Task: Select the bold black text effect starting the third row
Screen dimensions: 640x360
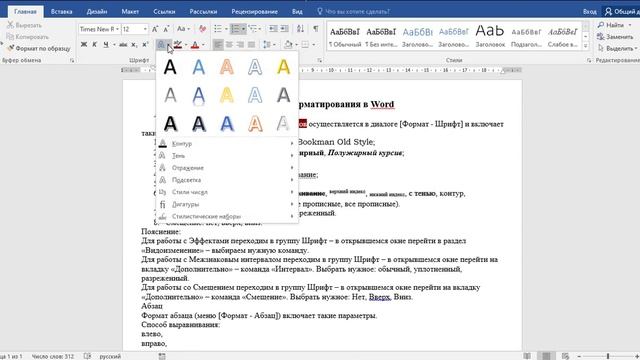Action: pyautogui.click(x=170, y=124)
